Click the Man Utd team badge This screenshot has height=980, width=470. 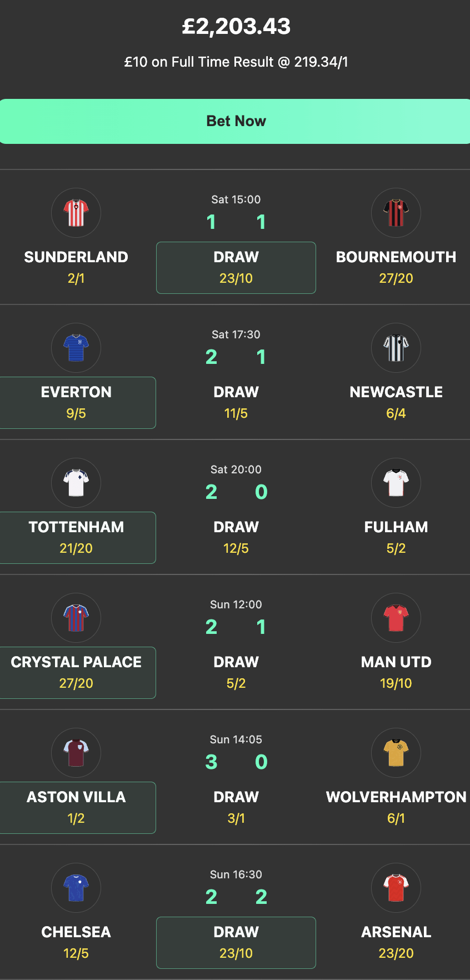pos(396,618)
